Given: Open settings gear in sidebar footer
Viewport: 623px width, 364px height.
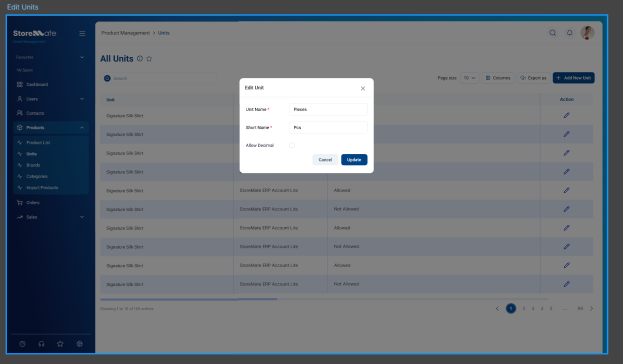Looking at the screenshot, I should [x=79, y=344].
